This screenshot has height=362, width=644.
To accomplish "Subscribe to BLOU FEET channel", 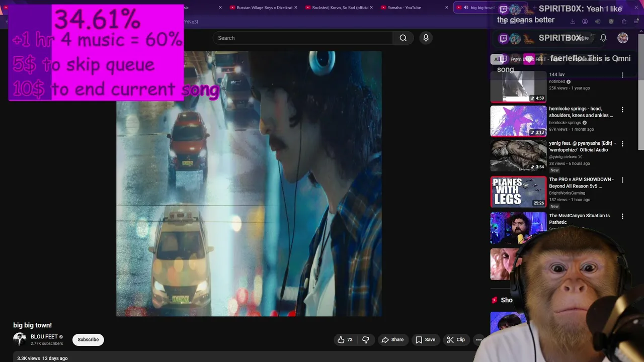I will [x=88, y=340].
